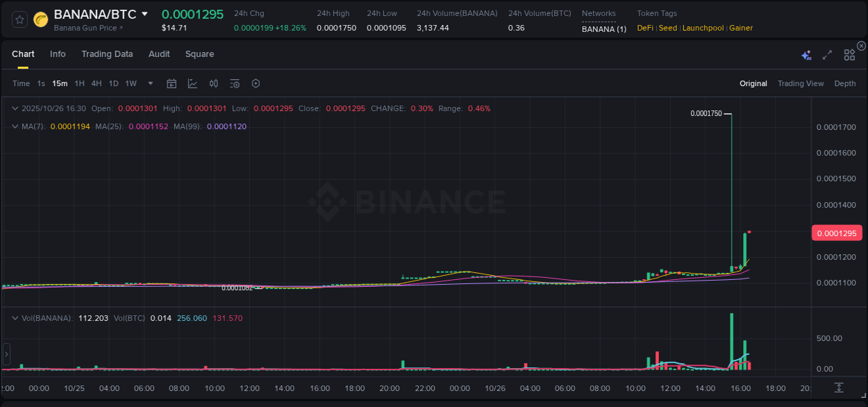Open chart settings via the hexagon icon
The width and height of the screenshot is (868, 407).
[x=256, y=83]
